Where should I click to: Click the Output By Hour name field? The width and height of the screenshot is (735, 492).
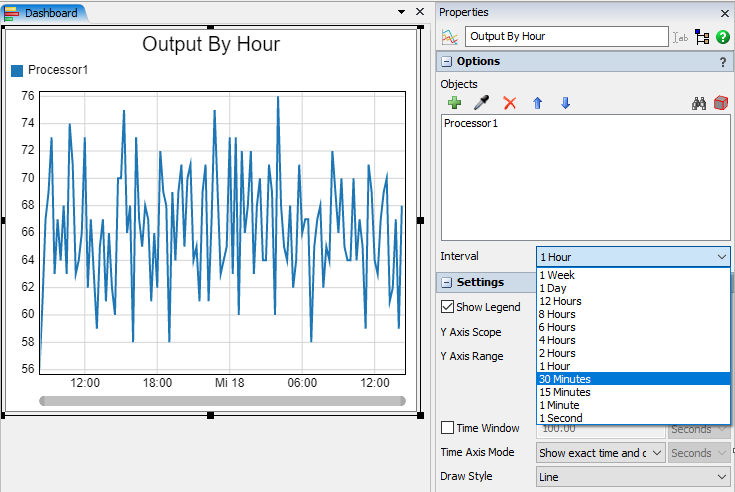pyautogui.click(x=566, y=37)
